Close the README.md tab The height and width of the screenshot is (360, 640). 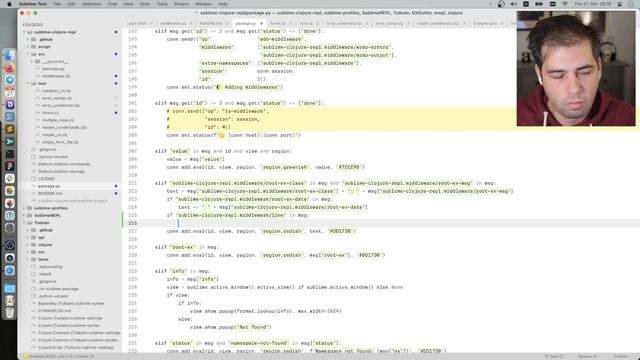227,23
